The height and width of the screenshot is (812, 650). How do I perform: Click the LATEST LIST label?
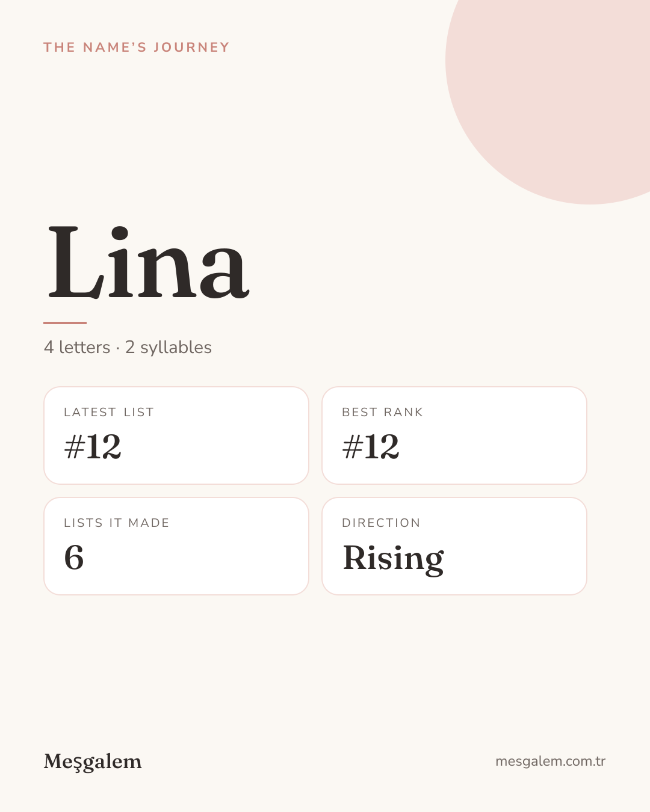[109, 413]
